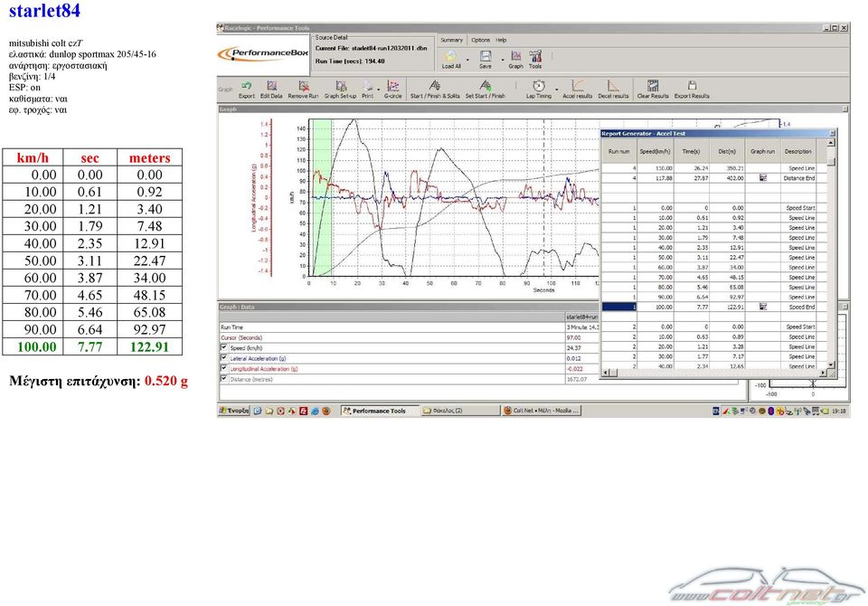Click the report's horizontal scrollbar right arrow
Image resolution: width=868 pixels, height=606 pixels.
coord(823,373)
